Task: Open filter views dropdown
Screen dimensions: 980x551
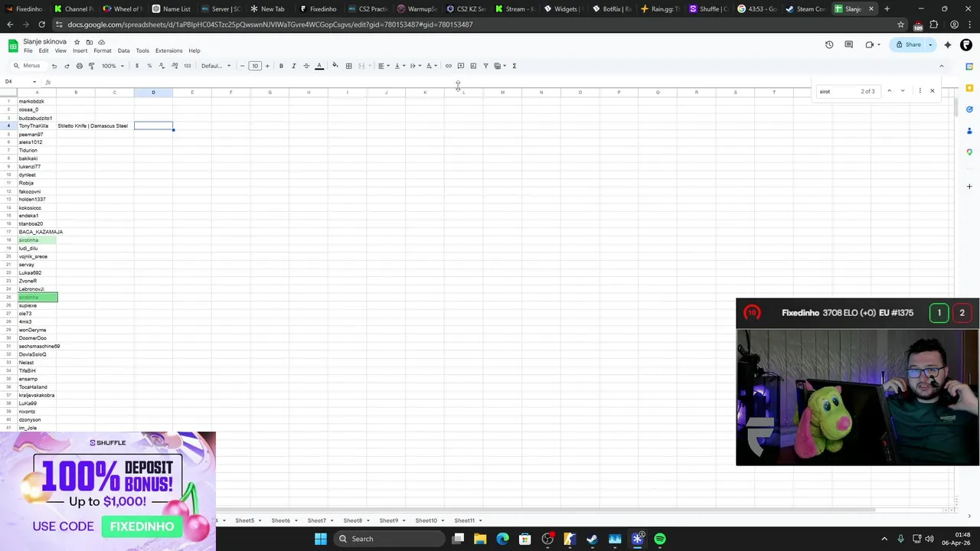Action: pos(499,66)
